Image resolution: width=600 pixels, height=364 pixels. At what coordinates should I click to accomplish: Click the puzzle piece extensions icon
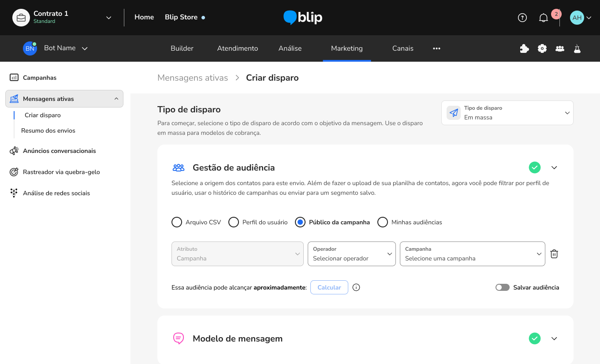point(524,48)
